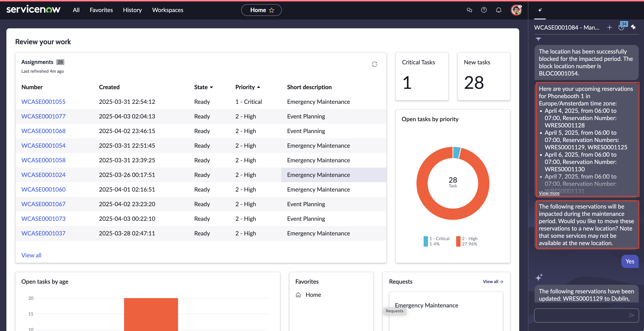Open the chat conversations icon

[469, 10]
